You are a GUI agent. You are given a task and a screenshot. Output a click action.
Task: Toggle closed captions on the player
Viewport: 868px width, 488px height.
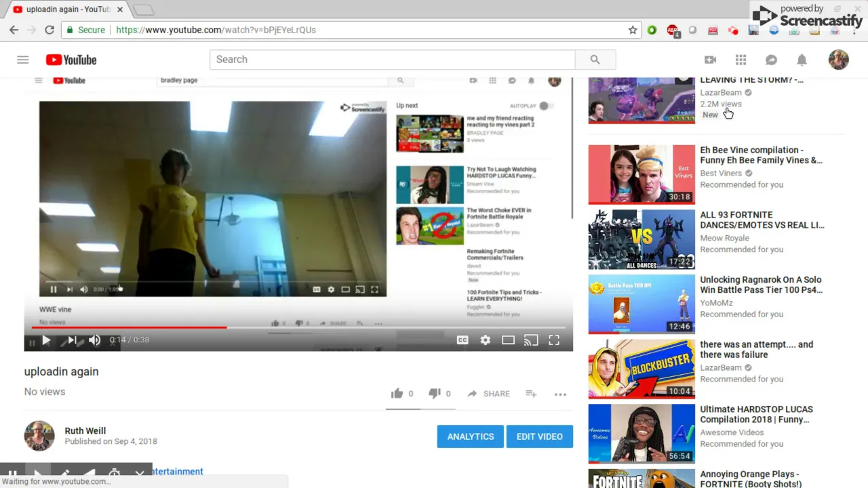tap(462, 340)
